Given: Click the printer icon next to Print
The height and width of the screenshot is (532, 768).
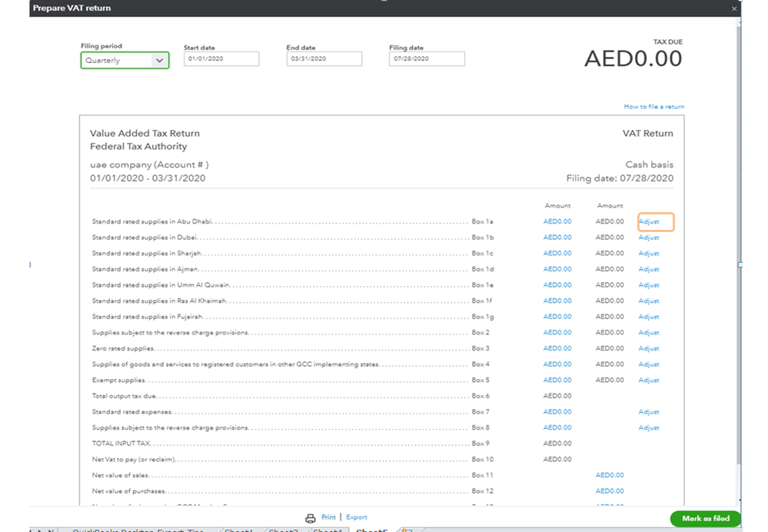Looking at the screenshot, I should [x=311, y=518].
